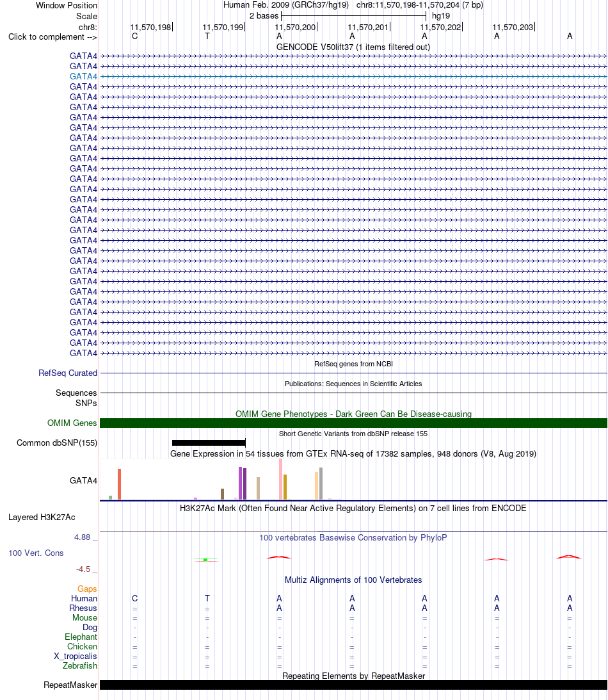Click coordinate label 11,570,202 on the ruler
The image size is (608, 700).
(x=440, y=28)
